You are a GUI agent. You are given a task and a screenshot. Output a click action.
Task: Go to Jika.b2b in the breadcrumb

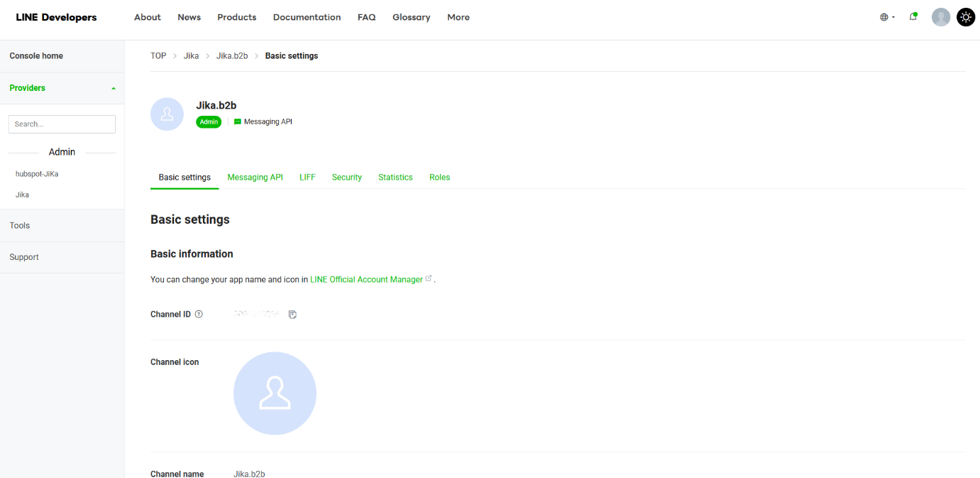(232, 56)
